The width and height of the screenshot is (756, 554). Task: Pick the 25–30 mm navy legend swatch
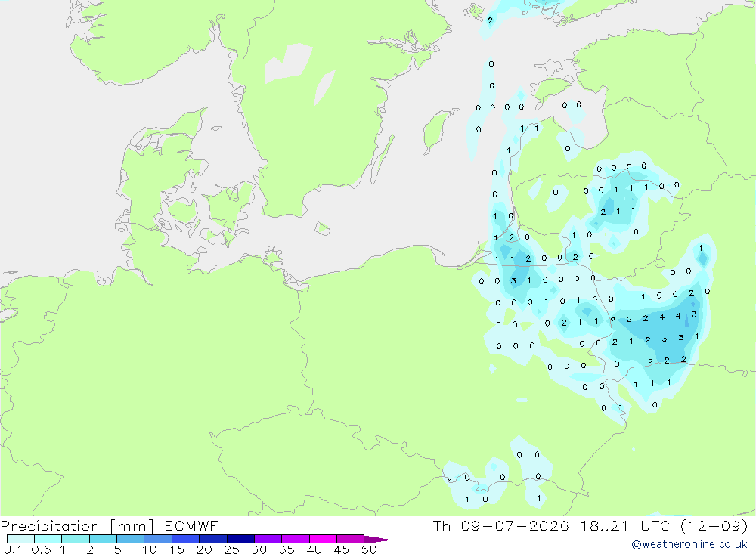click(240, 539)
